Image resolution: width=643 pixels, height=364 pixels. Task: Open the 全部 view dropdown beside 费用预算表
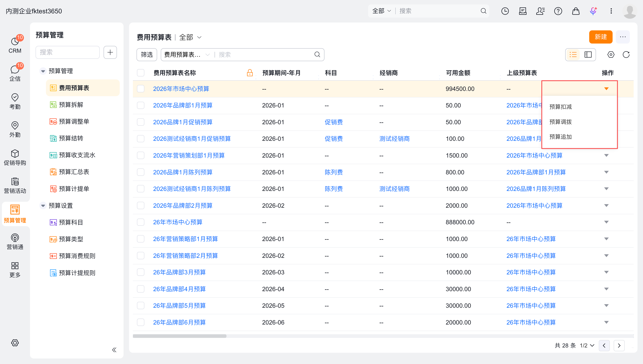point(190,37)
